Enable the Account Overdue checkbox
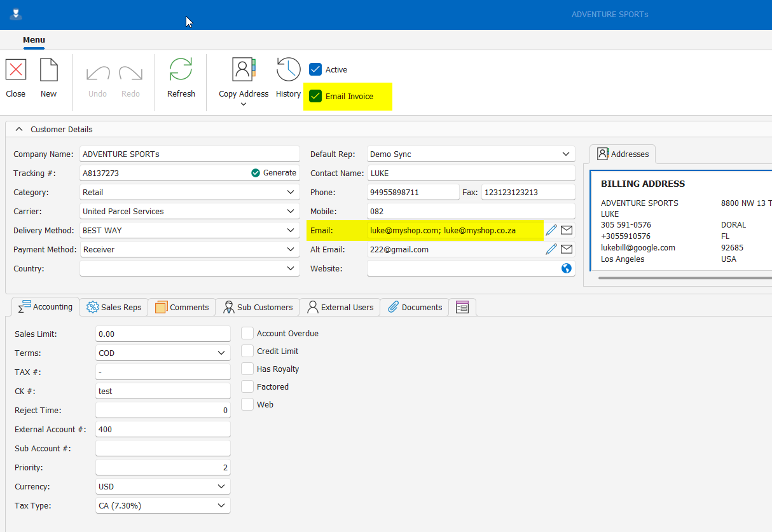This screenshot has width=772, height=532. pos(247,333)
